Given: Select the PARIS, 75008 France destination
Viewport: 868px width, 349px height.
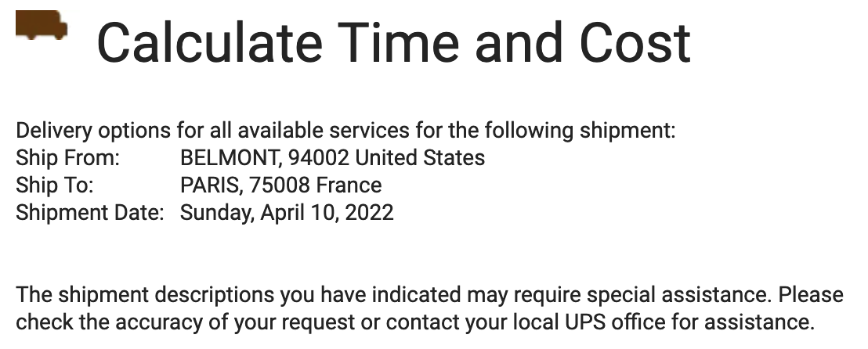Looking at the screenshot, I should (x=280, y=185).
